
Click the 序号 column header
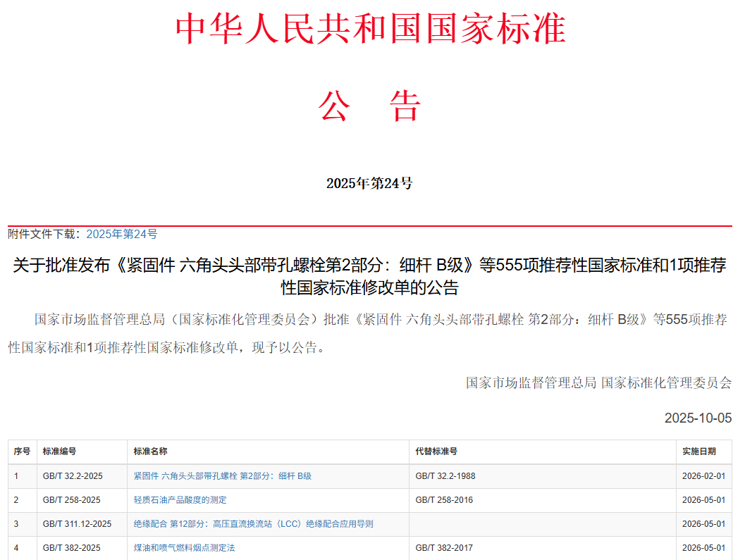(22, 452)
